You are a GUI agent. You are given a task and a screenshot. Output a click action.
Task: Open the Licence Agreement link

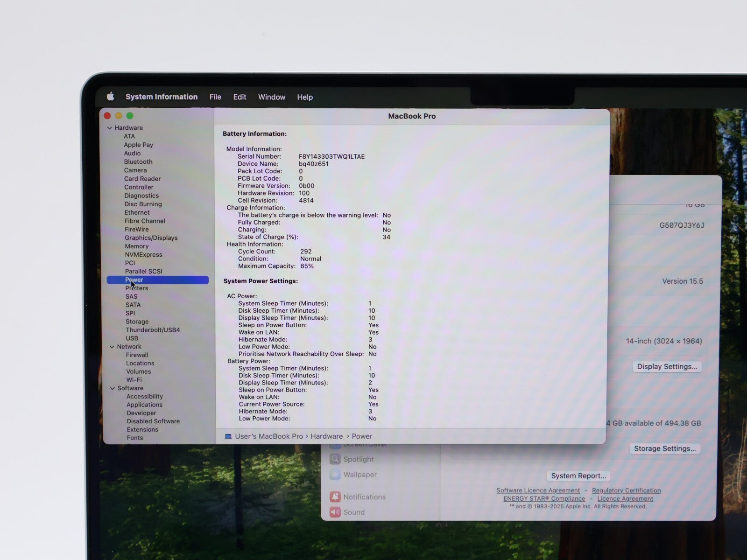[625, 499]
